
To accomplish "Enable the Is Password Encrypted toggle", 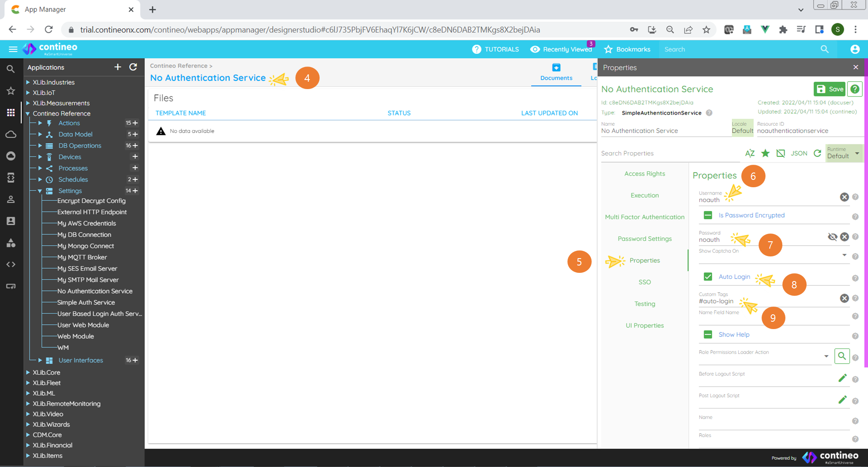I will click(708, 215).
